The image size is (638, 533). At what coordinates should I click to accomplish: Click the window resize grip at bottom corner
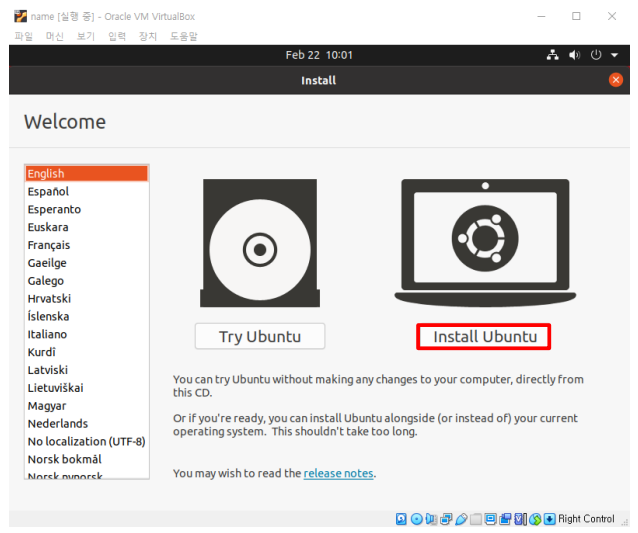625,523
